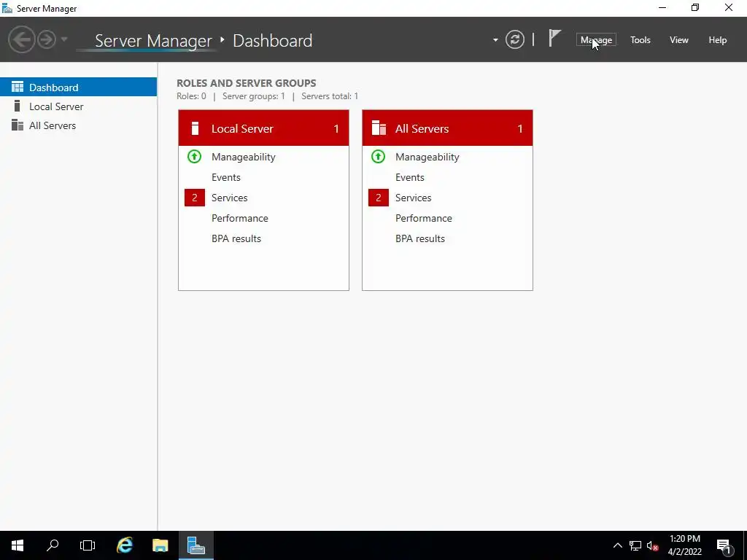Refresh the Server Manager dashboard
The image size is (747, 560).
click(514, 39)
